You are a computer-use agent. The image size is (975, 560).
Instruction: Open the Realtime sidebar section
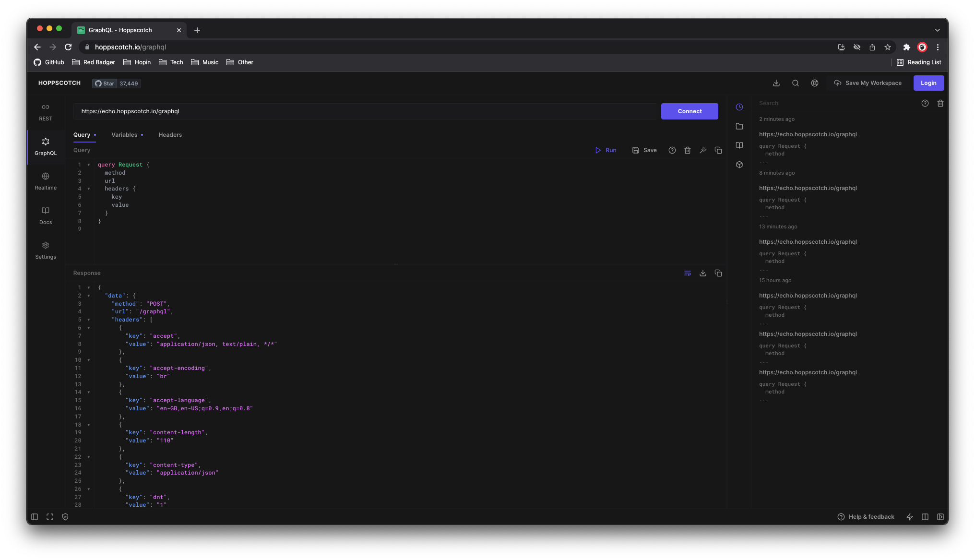tap(46, 181)
